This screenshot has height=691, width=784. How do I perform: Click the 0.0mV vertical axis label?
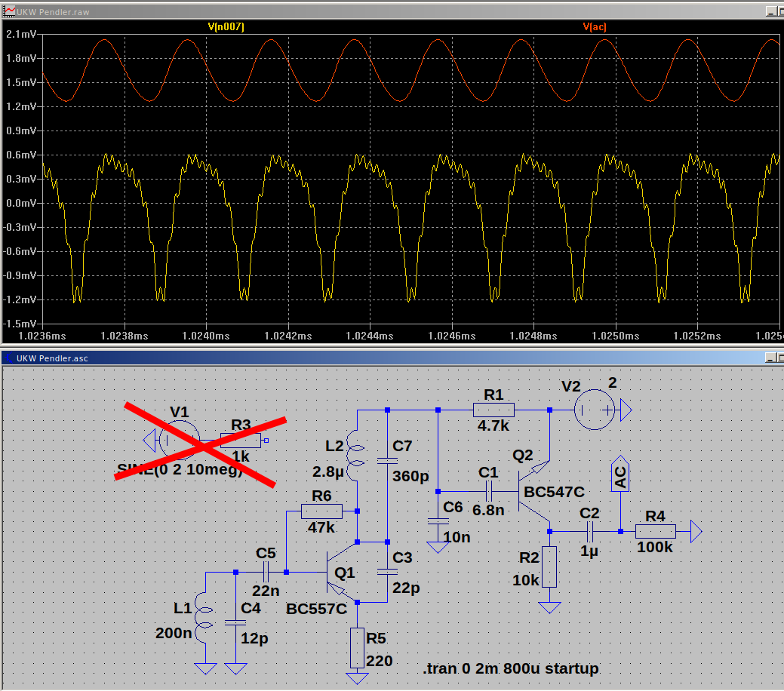point(20,204)
